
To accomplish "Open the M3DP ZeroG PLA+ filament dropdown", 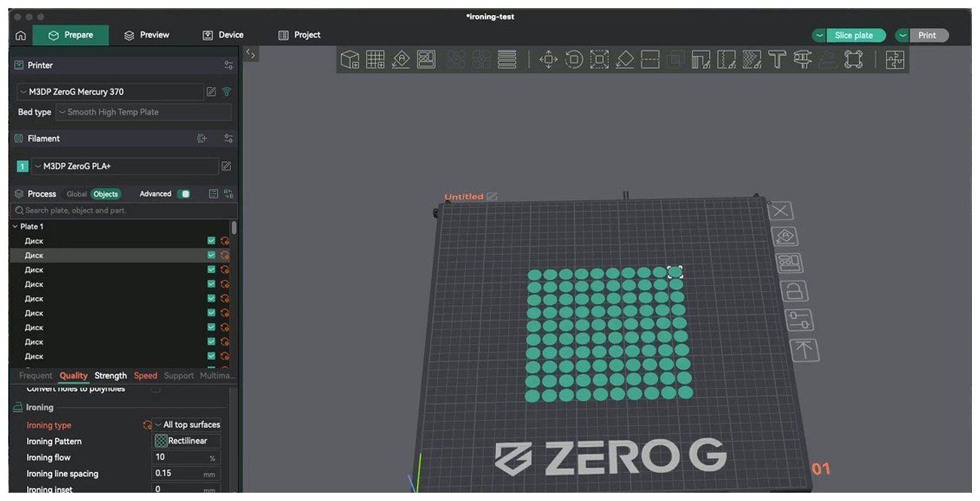I will pyautogui.click(x=125, y=166).
